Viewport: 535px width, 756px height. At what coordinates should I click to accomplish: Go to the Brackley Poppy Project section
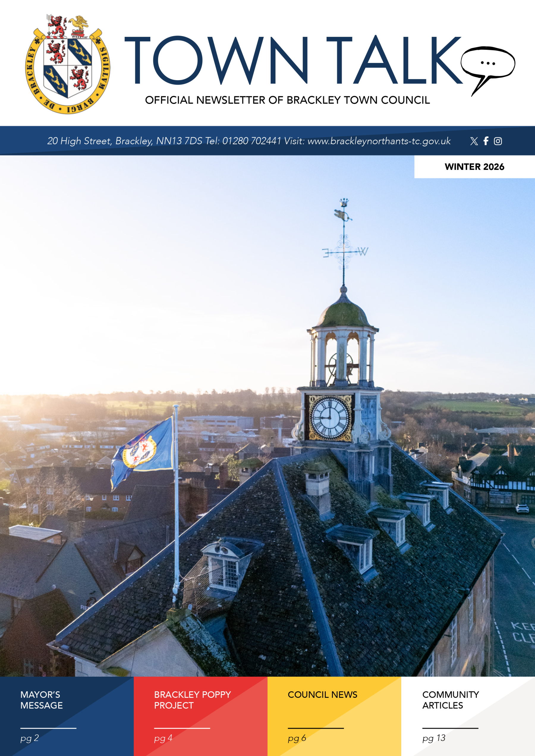(192, 700)
